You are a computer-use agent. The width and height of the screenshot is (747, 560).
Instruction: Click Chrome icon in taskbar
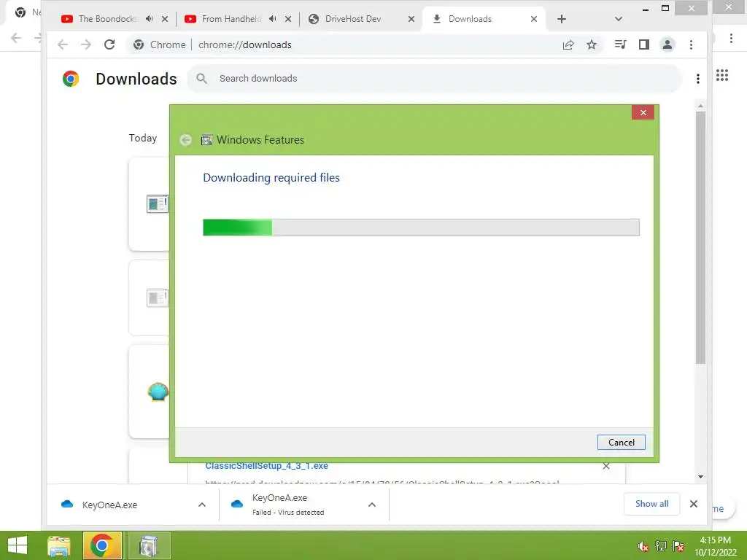point(102,545)
